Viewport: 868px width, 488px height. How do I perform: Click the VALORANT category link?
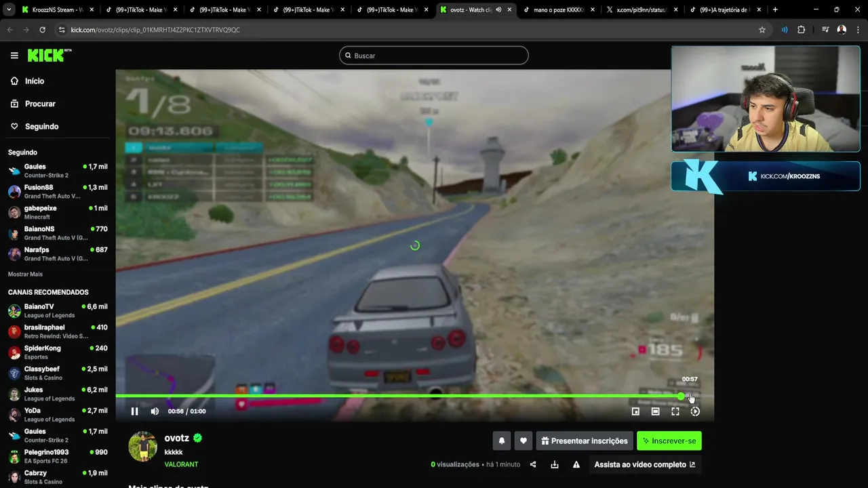tap(181, 464)
